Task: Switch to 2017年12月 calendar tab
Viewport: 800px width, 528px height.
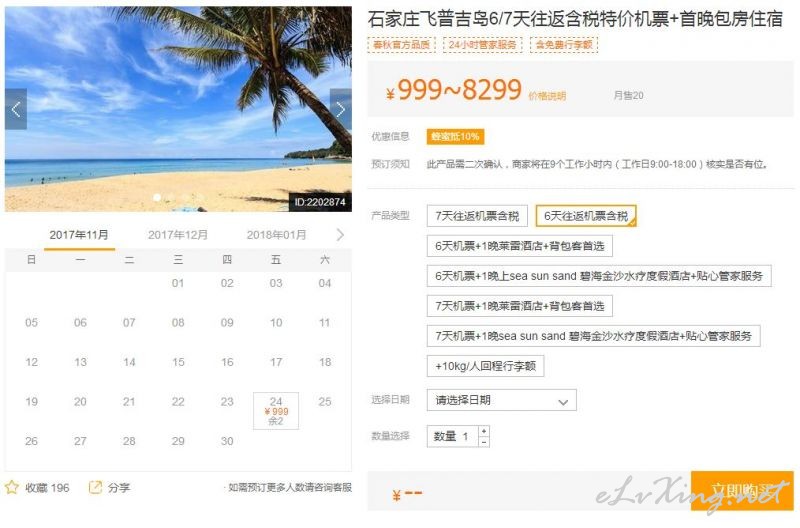Action: (x=178, y=235)
